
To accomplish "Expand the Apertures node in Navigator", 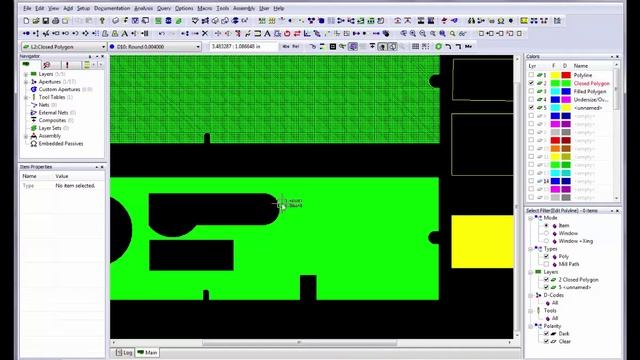I will (x=26, y=82).
